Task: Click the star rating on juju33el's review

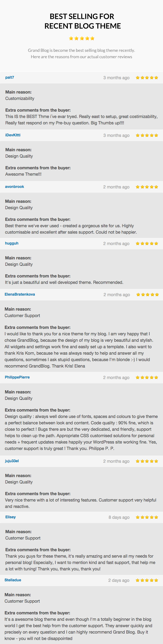Action: coord(147,461)
